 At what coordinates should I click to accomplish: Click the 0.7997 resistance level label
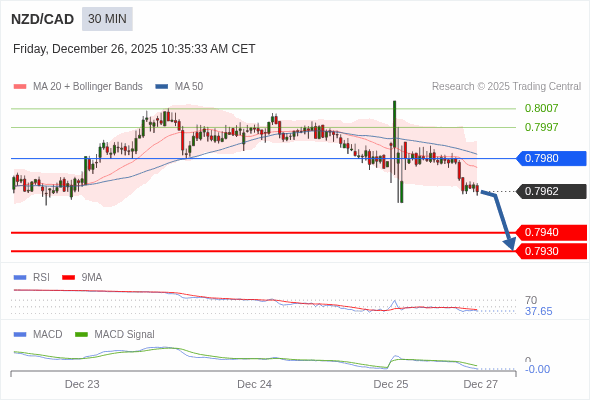click(x=541, y=127)
